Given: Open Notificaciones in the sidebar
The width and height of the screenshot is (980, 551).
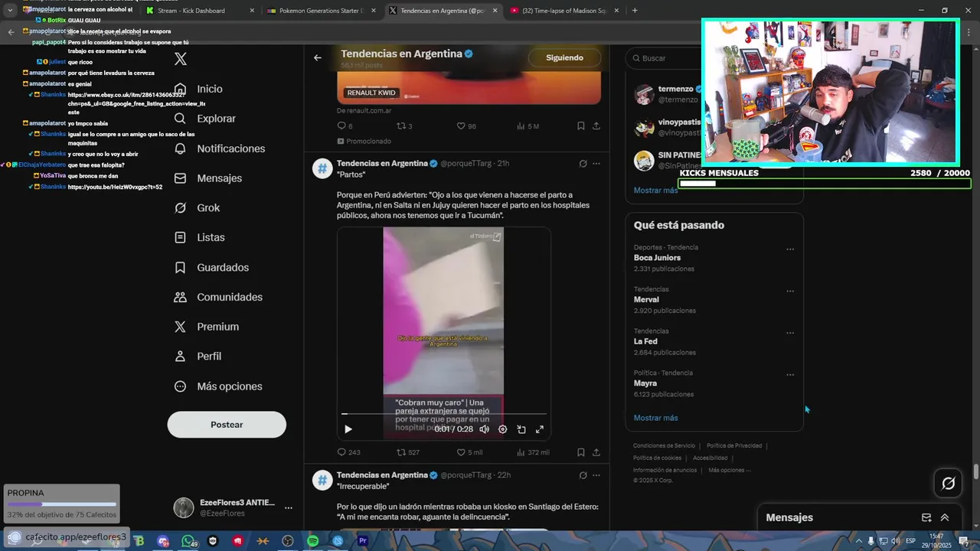Looking at the screenshot, I should 219,148.
